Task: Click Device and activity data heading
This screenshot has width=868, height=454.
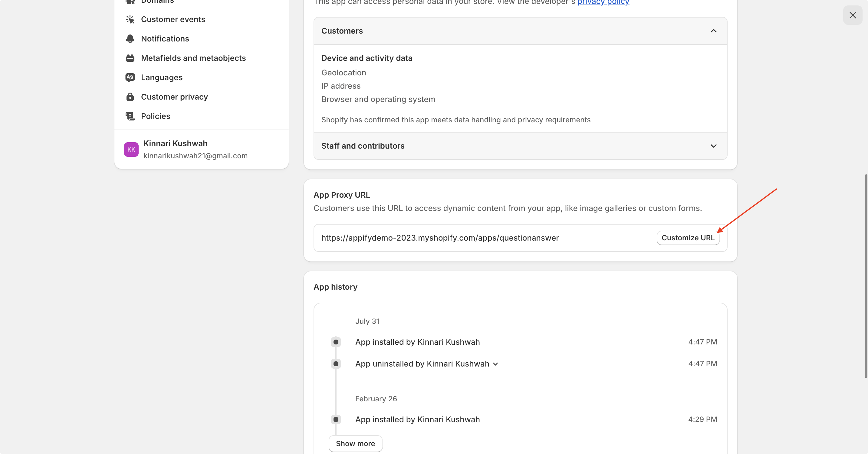Action: coord(367,58)
